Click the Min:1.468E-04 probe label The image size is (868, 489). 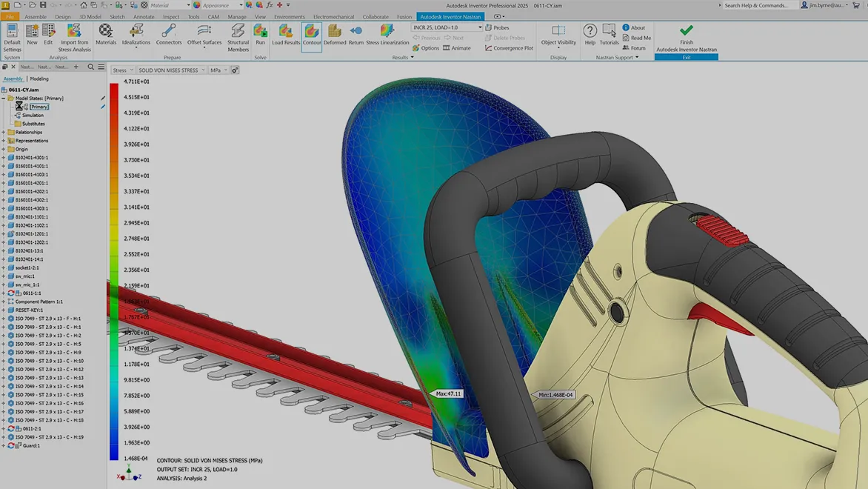pos(555,395)
